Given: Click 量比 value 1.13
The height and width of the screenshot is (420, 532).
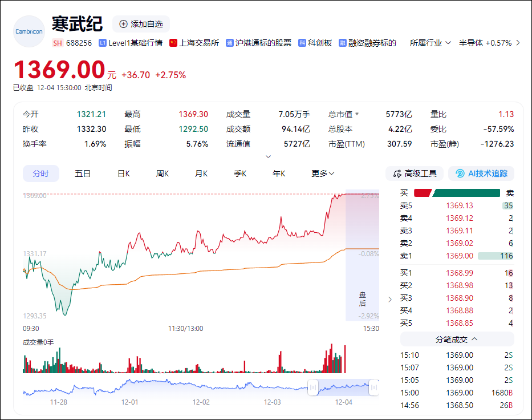Looking at the screenshot, I should [506, 115].
